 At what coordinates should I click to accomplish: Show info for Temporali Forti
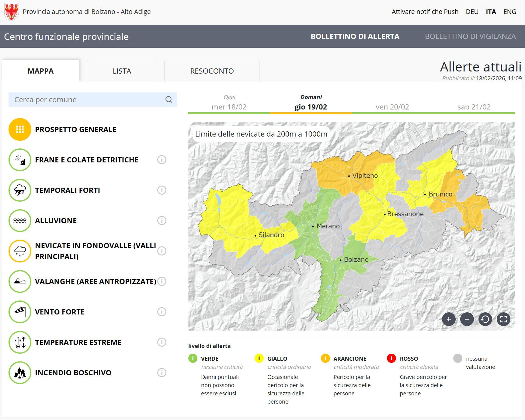(x=162, y=190)
